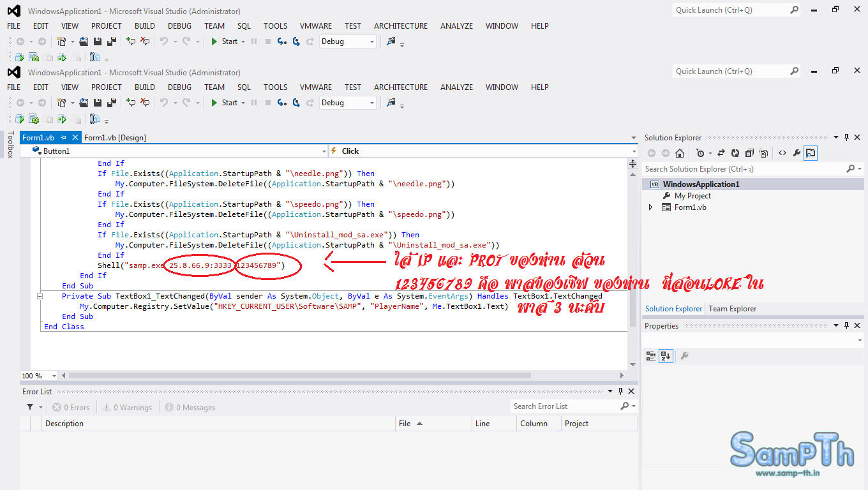
Task: Toggle auto-hide pin on Solution Explorer panel
Action: [846, 137]
